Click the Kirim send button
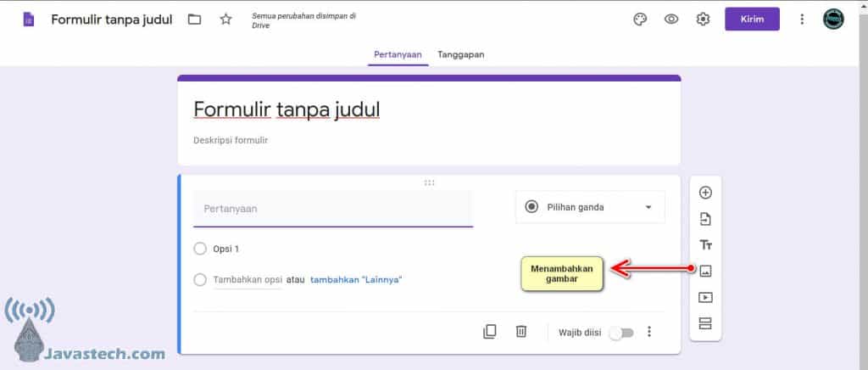 (753, 20)
